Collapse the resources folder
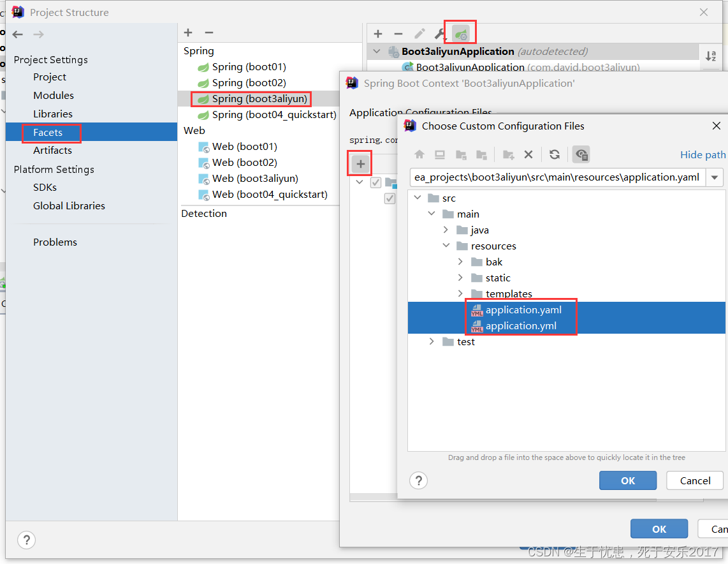 point(446,245)
